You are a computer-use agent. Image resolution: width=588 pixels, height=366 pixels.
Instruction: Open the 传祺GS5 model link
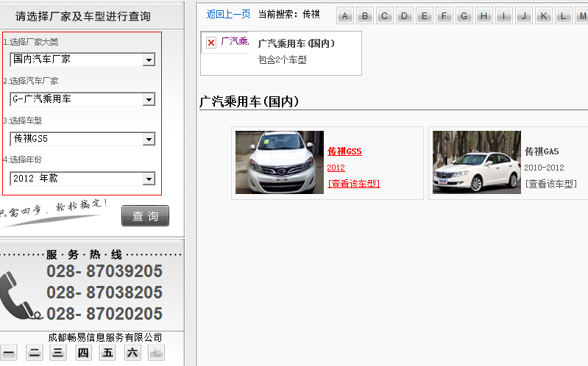click(344, 151)
